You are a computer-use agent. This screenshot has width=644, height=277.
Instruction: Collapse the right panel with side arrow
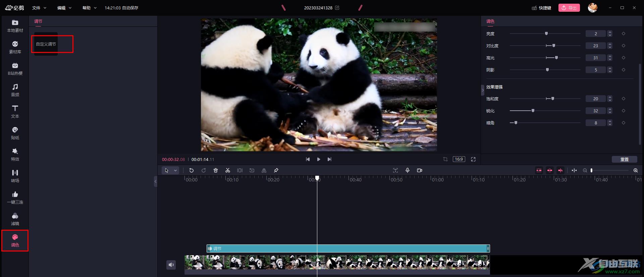click(483, 90)
